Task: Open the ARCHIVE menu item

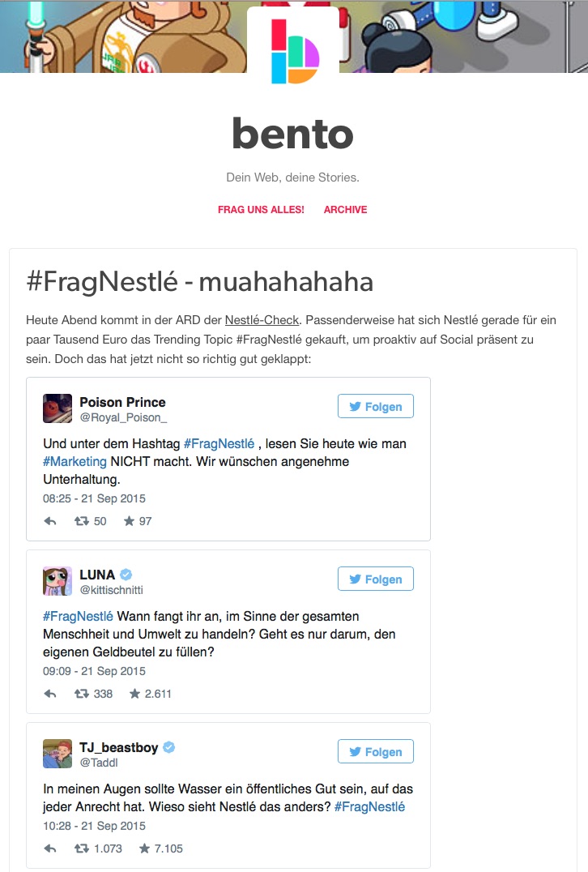Action: pyautogui.click(x=345, y=210)
